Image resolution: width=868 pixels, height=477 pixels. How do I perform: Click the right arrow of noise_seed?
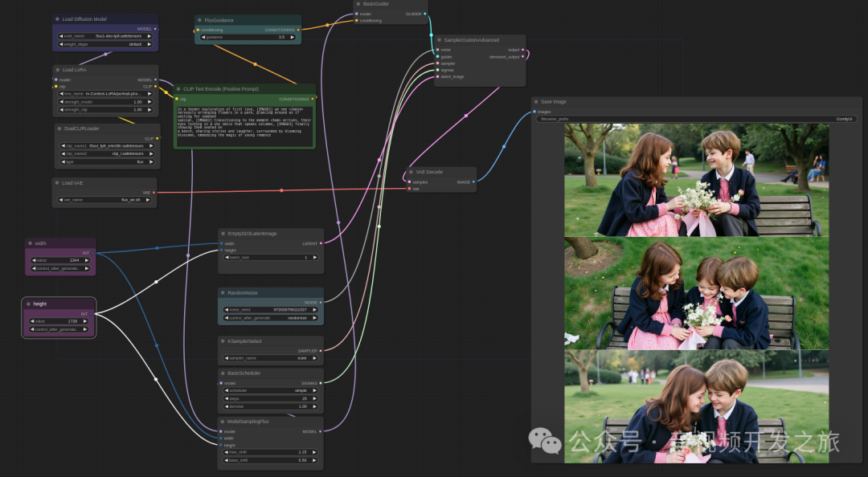click(314, 310)
